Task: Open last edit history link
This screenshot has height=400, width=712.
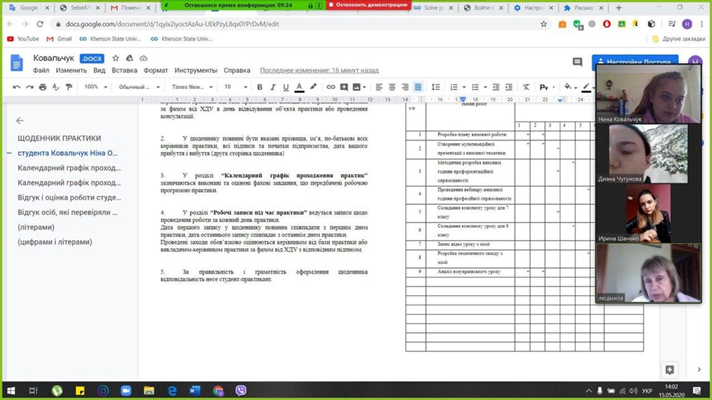Action: pos(319,70)
